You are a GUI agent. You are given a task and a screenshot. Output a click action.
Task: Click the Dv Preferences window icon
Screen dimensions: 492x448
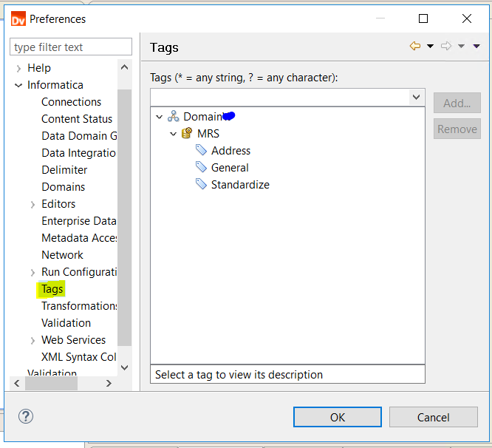pos(18,18)
